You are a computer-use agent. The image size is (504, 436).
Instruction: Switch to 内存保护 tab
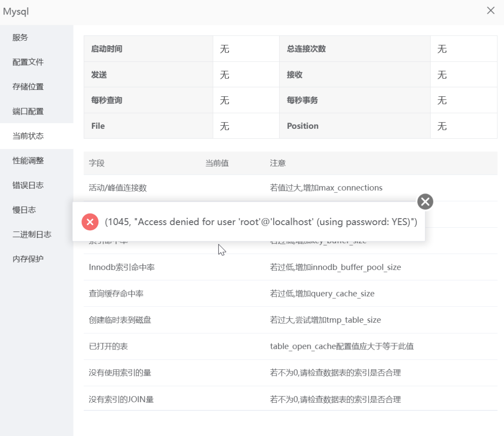(x=37, y=259)
